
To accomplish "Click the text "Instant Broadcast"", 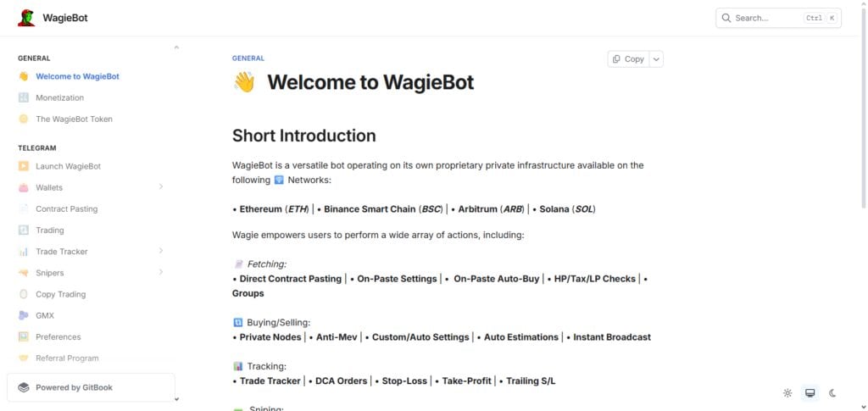I will (x=612, y=337).
